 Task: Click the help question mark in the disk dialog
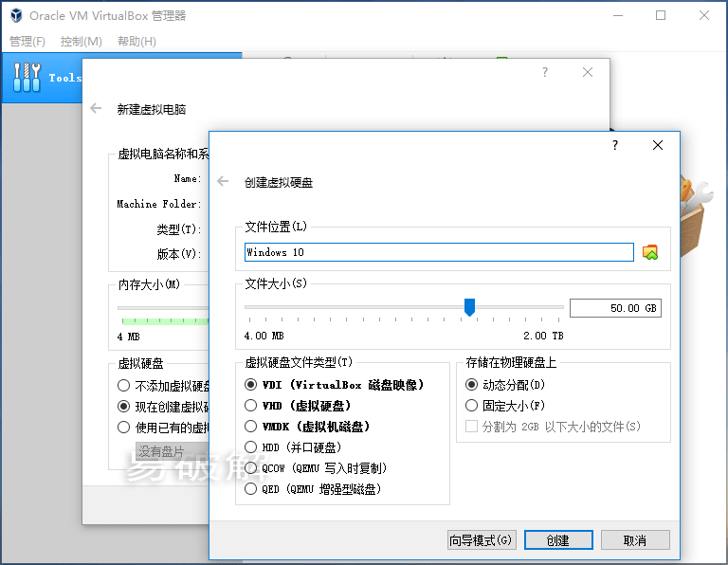[614, 145]
